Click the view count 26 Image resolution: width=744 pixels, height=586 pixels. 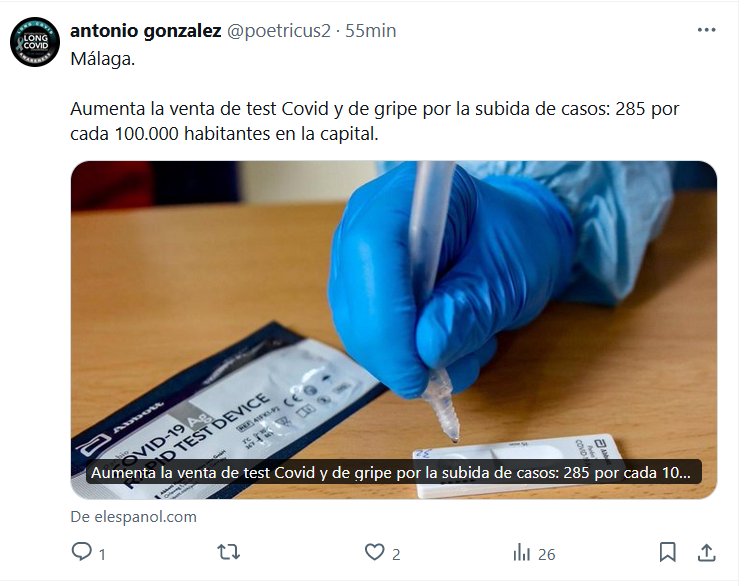click(547, 554)
